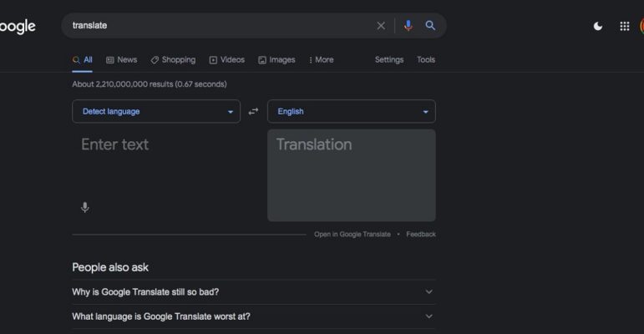644x334 pixels.
Task: Switch to the Shopping tab
Action: [173, 60]
